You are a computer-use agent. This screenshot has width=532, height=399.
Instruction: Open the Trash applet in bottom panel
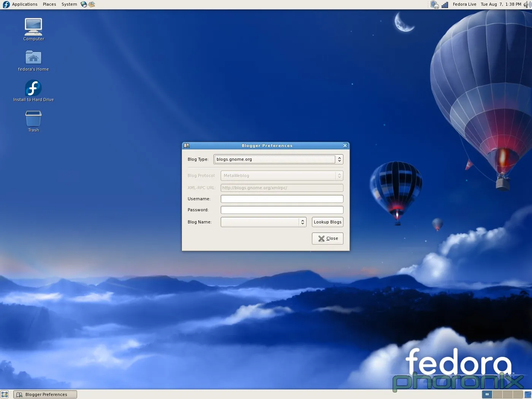(x=528, y=394)
